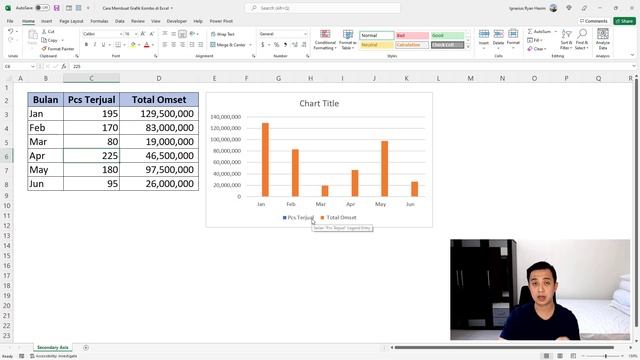Screen dimensions: 640x360
Task: Click the Share button
Action: click(x=624, y=21)
